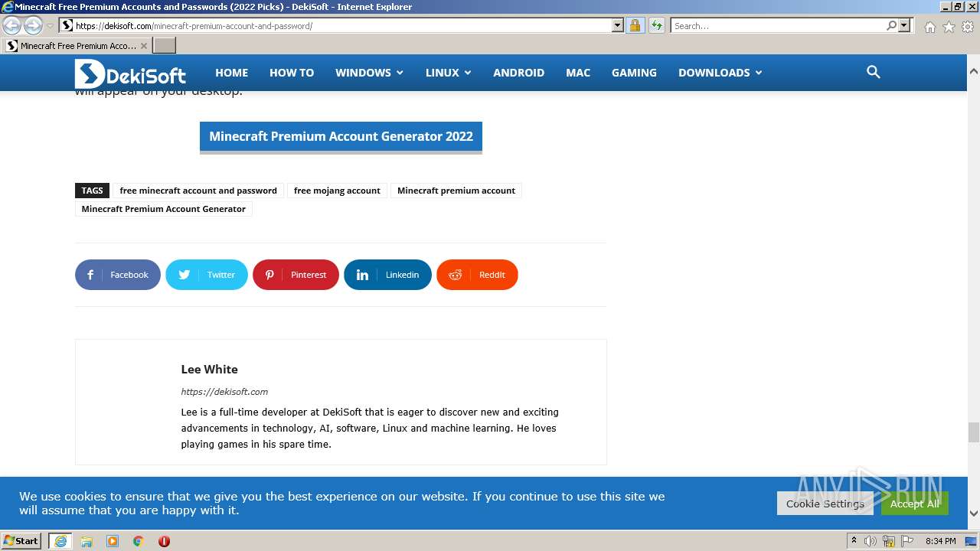Click Internet Explorer taskbar icon

pyautogui.click(x=60, y=541)
